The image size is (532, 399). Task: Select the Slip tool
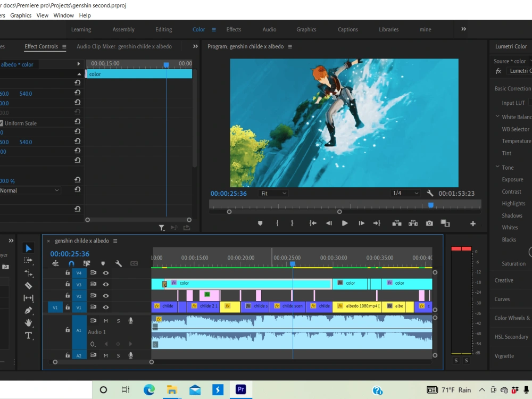[29, 298]
